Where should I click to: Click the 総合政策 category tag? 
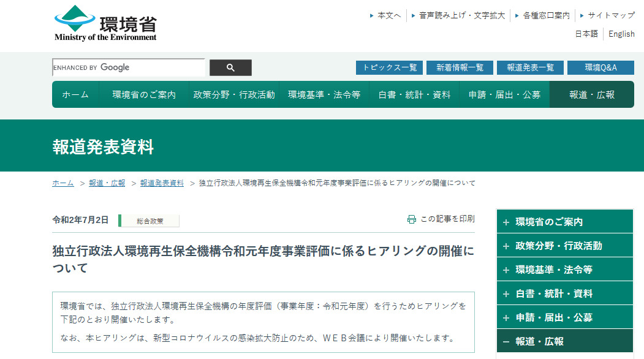click(150, 221)
